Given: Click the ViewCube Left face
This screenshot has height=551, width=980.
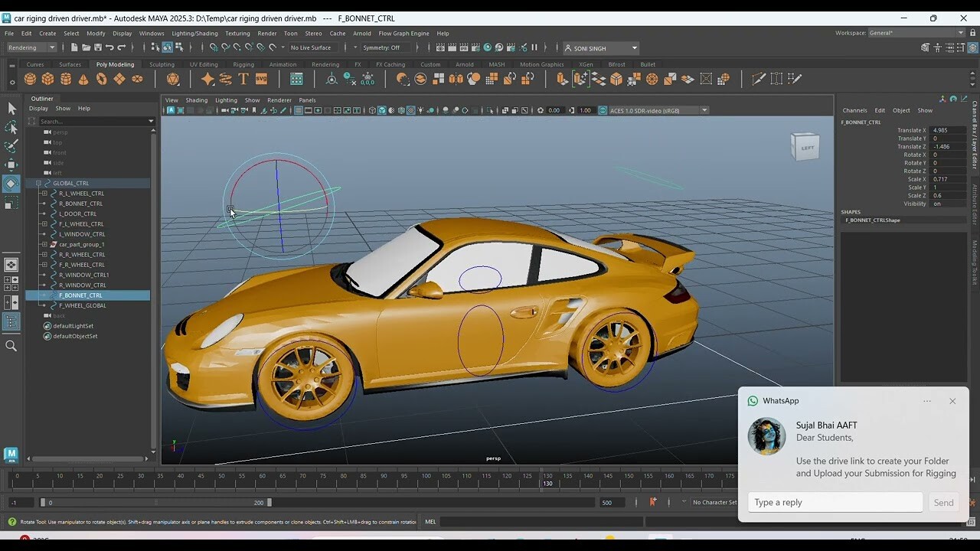Looking at the screenshot, I should [807, 148].
